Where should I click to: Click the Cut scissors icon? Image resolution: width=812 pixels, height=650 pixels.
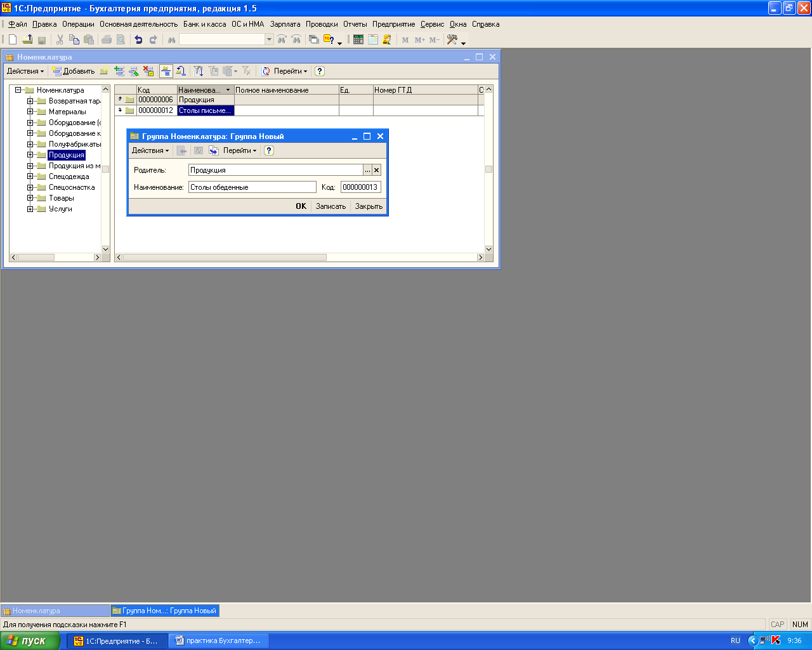[x=60, y=39]
